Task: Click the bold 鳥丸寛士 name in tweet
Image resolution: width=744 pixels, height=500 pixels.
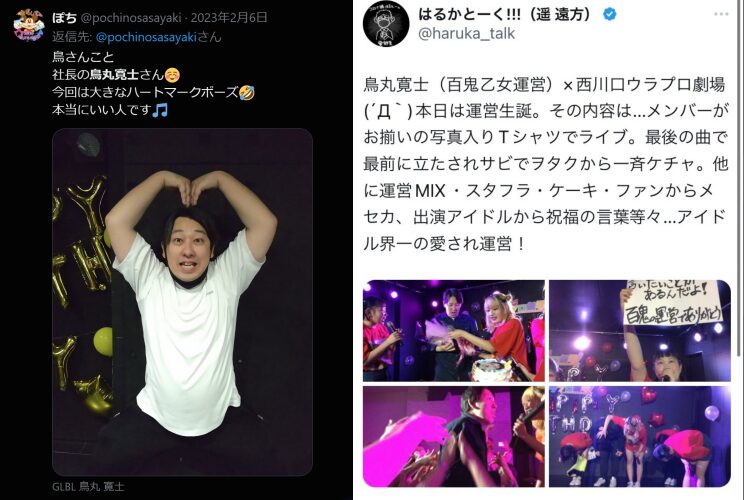Action: (114, 74)
